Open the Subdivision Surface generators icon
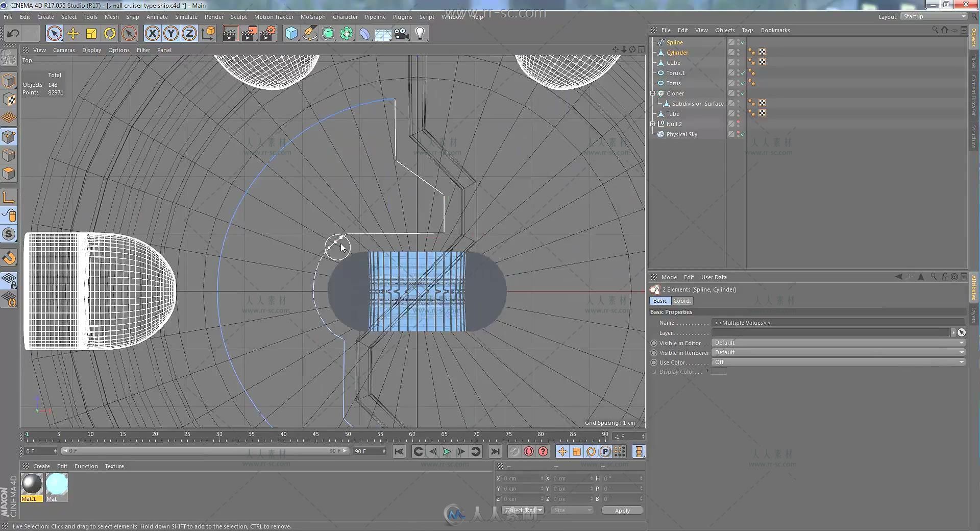 (328, 34)
